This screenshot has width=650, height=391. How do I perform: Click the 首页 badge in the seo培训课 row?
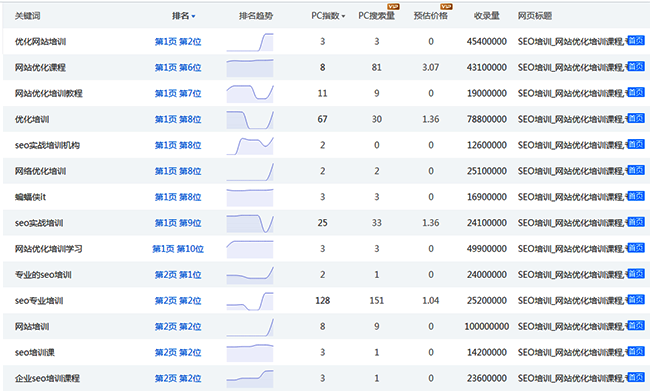[635, 351]
